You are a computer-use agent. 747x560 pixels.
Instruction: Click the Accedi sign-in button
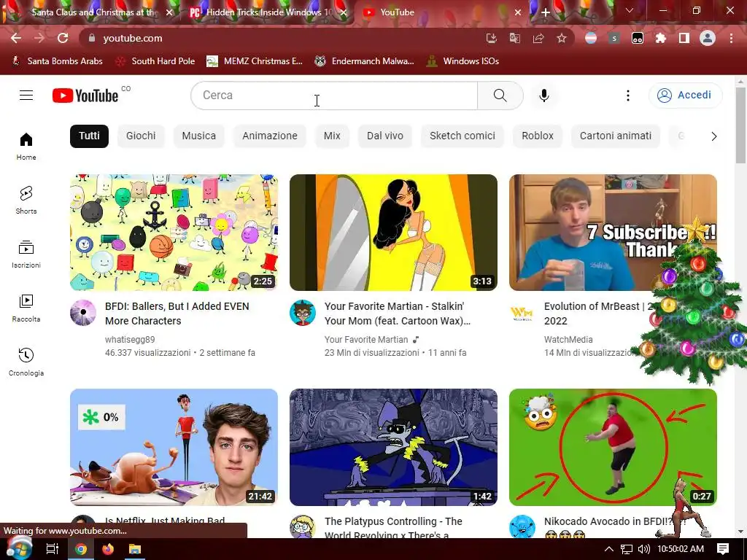[x=686, y=96]
